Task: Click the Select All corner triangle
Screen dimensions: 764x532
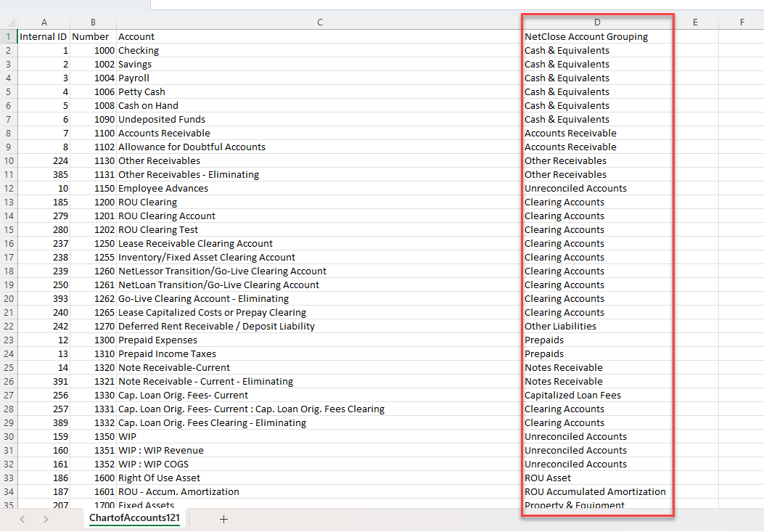Action: [8, 22]
